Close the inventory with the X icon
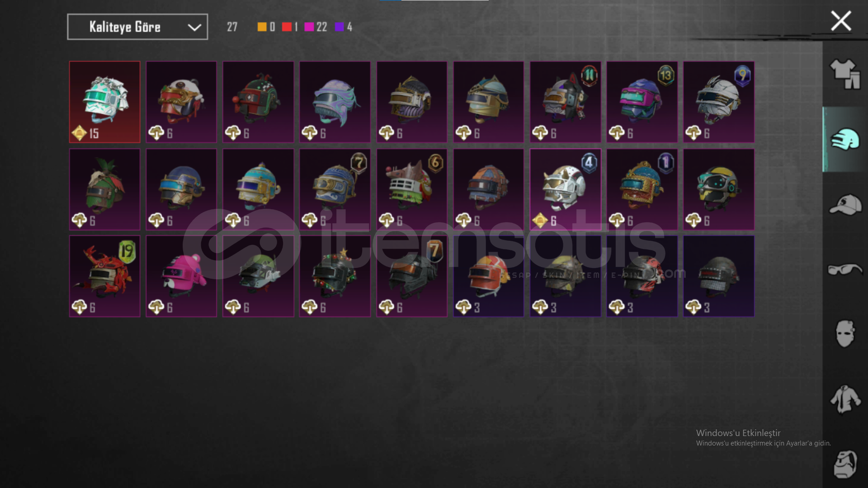Screen dimensions: 868x488 841,21
